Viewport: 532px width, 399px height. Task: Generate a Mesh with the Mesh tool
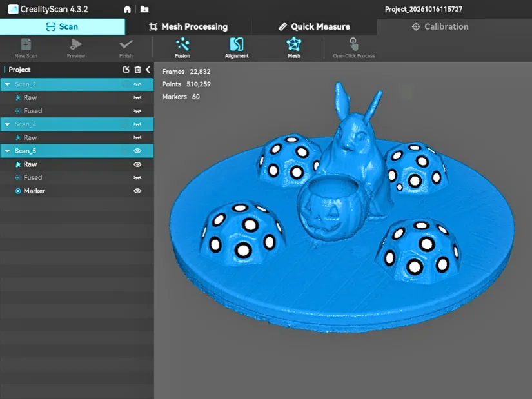pyautogui.click(x=294, y=48)
